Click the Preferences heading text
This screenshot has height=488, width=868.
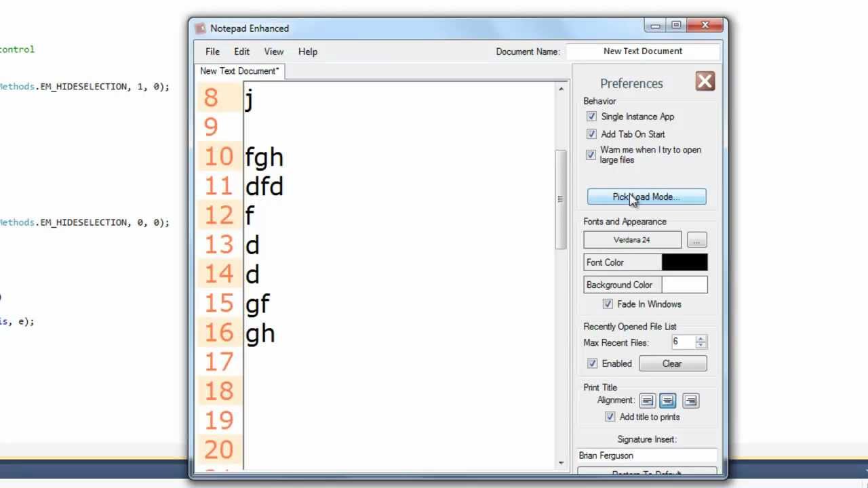[631, 83]
